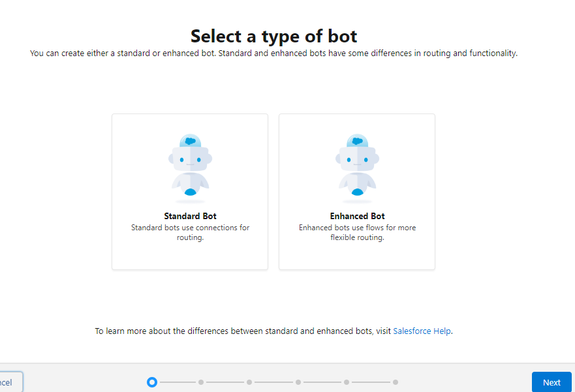Click the subtitle about standard or enhanced bots

(273, 53)
